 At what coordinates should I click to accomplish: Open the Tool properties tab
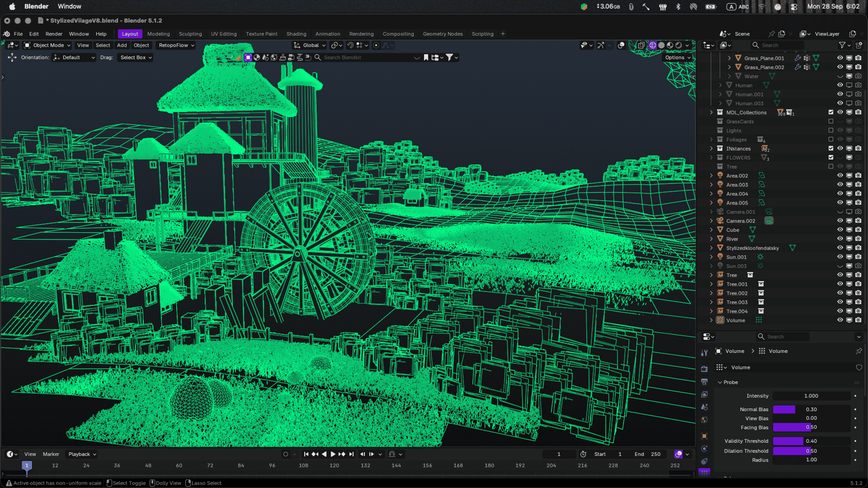pos(704,353)
